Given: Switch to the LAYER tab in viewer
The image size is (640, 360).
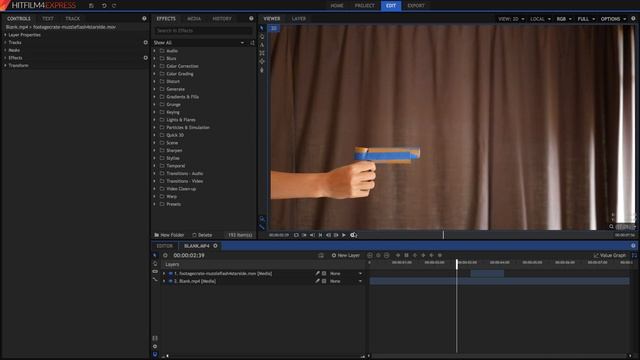Looking at the screenshot, I should coord(298,19).
